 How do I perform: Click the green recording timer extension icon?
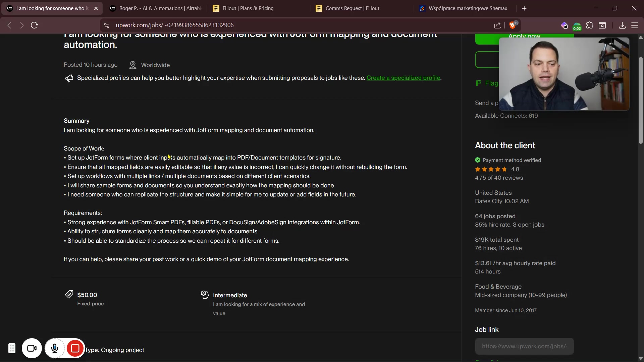(x=577, y=26)
